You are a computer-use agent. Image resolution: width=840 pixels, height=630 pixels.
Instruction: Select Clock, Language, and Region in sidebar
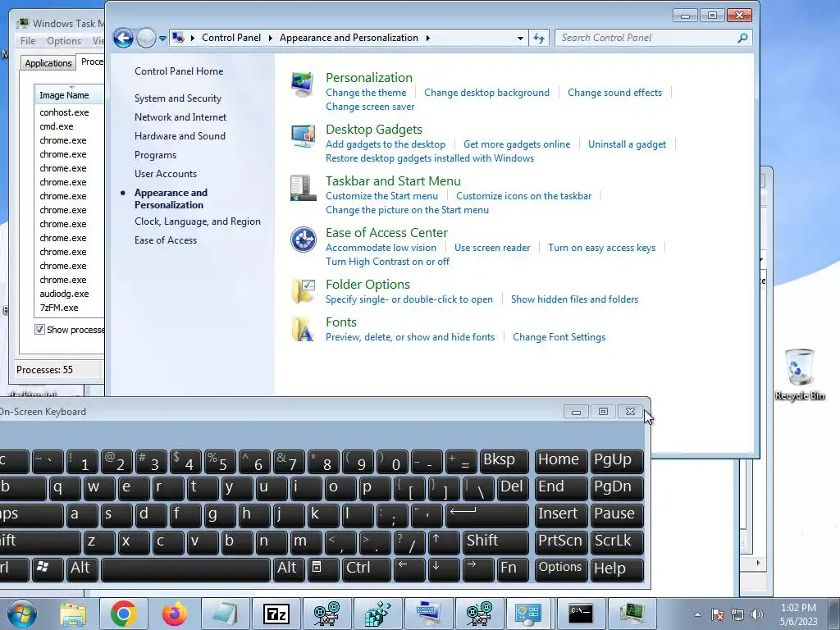pos(198,221)
